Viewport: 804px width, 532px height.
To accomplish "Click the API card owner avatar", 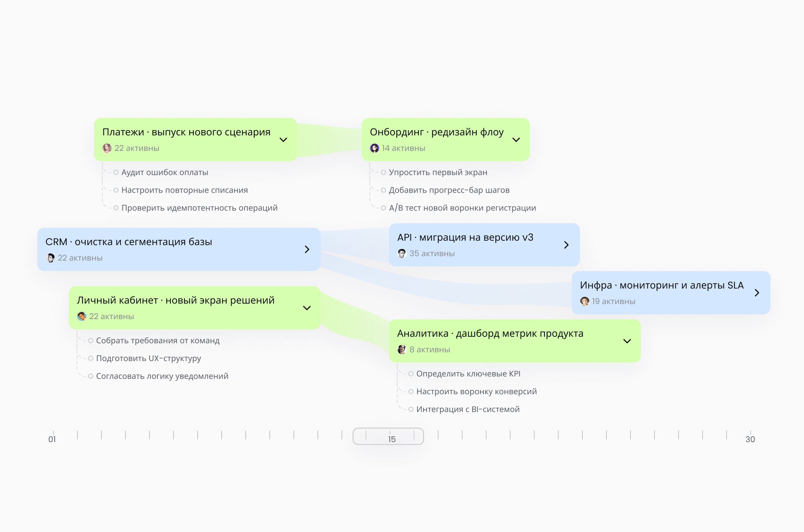I will tap(402, 254).
